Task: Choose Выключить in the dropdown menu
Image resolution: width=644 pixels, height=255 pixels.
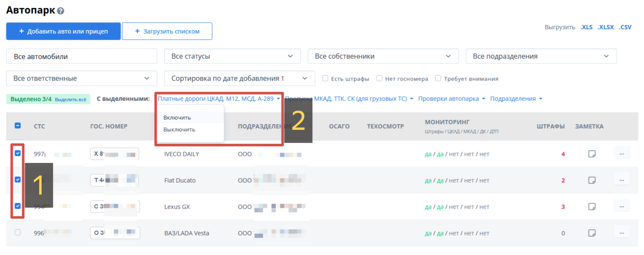Action: coord(179,129)
